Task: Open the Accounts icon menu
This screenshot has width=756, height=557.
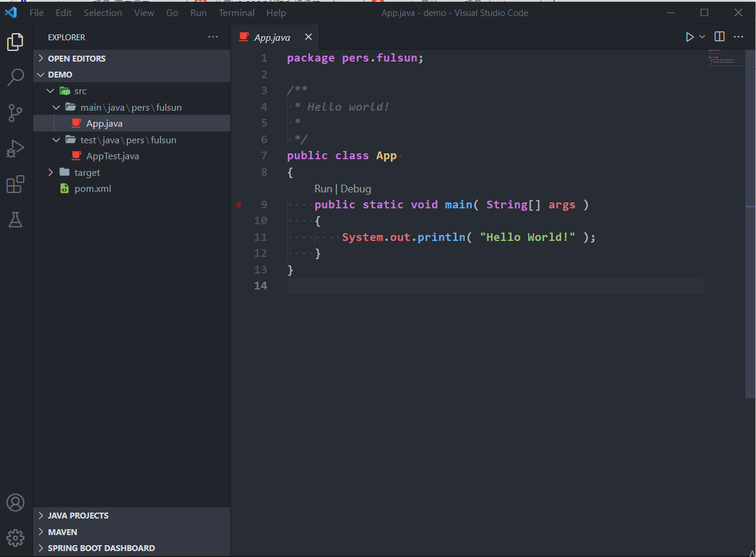Action: [x=15, y=503]
